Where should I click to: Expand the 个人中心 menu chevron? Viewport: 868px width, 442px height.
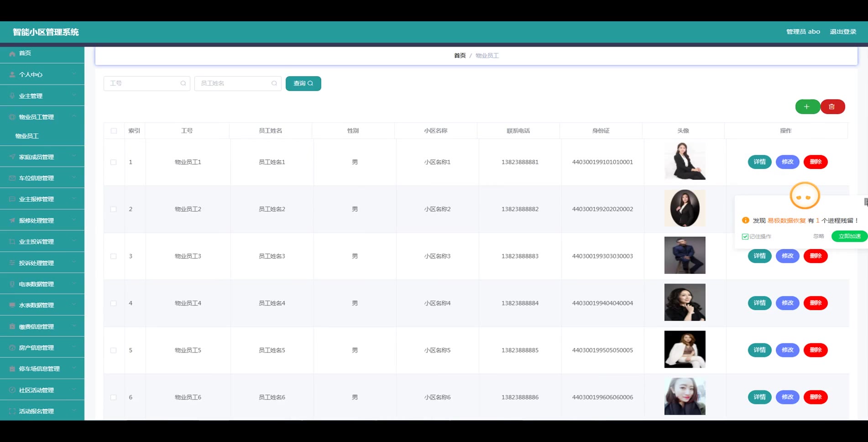[74, 74]
